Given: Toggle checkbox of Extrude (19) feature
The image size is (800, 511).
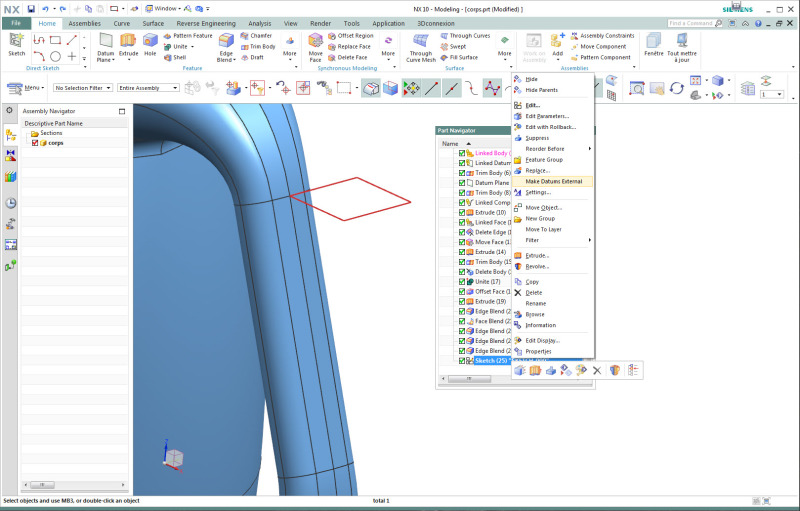Looking at the screenshot, I should click(x=462, y=301).
